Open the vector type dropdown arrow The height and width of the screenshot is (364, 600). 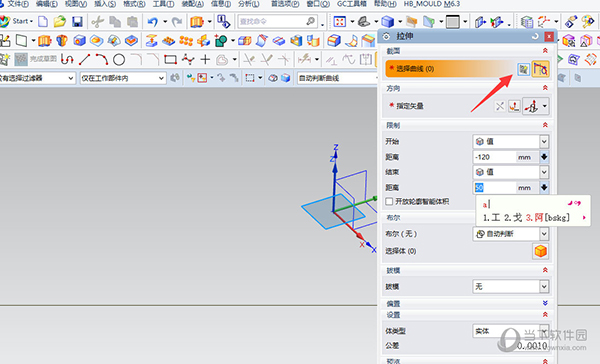[x=545, y=106]
